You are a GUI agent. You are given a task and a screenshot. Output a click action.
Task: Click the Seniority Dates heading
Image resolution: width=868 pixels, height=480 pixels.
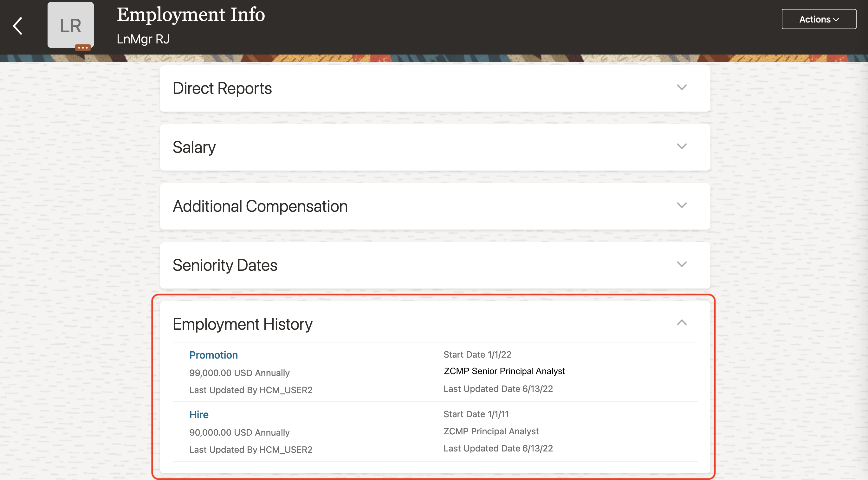click(x=225, y=265)
